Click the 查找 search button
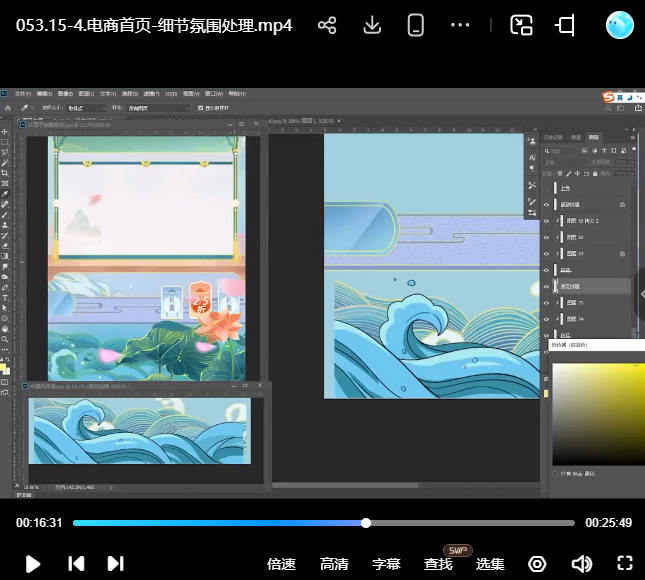Image resolution: width=645 pixels, height=580 pixels. pos(438,564)
